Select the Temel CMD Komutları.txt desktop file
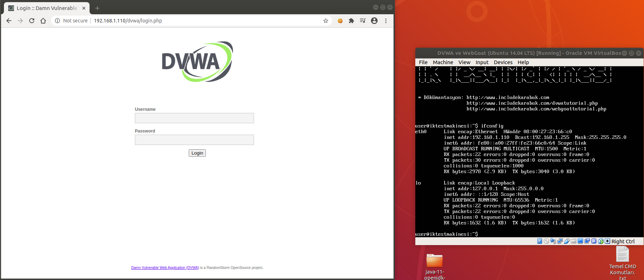Image resolution: width=644 pixels, height=280 pixels. pos(623,263)
